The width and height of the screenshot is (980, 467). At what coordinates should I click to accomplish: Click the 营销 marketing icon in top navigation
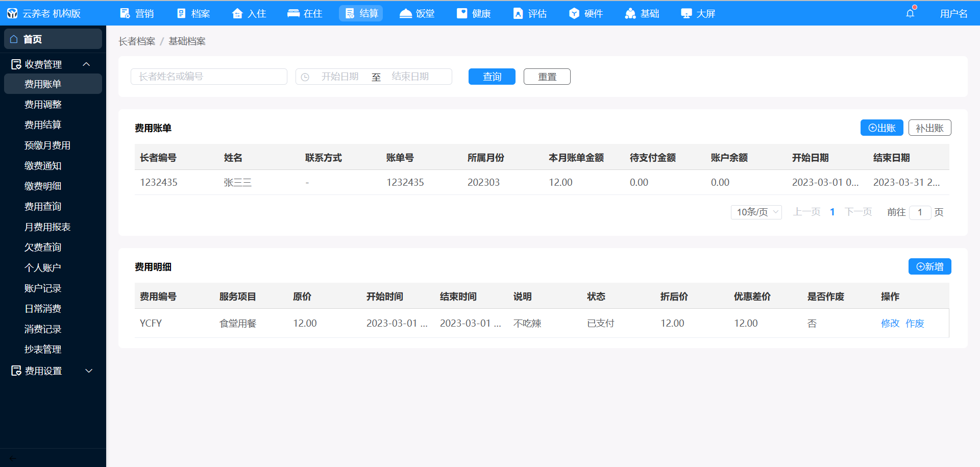click(125, 13)
